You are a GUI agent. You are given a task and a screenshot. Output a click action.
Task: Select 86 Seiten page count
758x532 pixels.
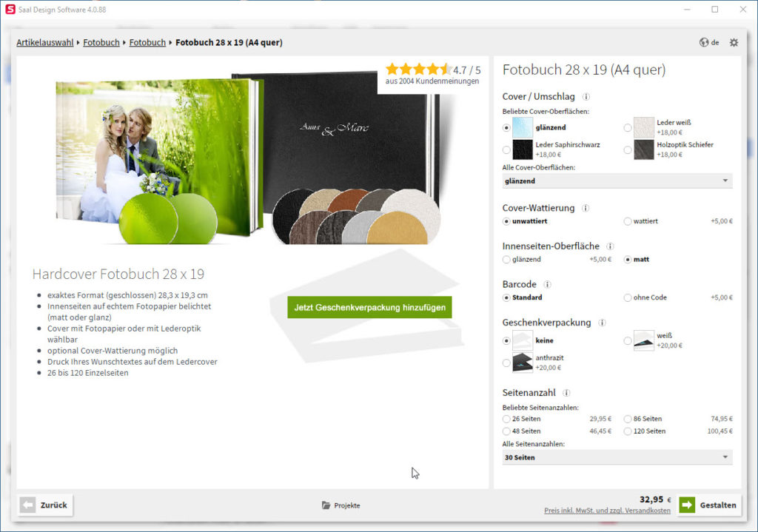pyautogui.click(x=628, y=419)
